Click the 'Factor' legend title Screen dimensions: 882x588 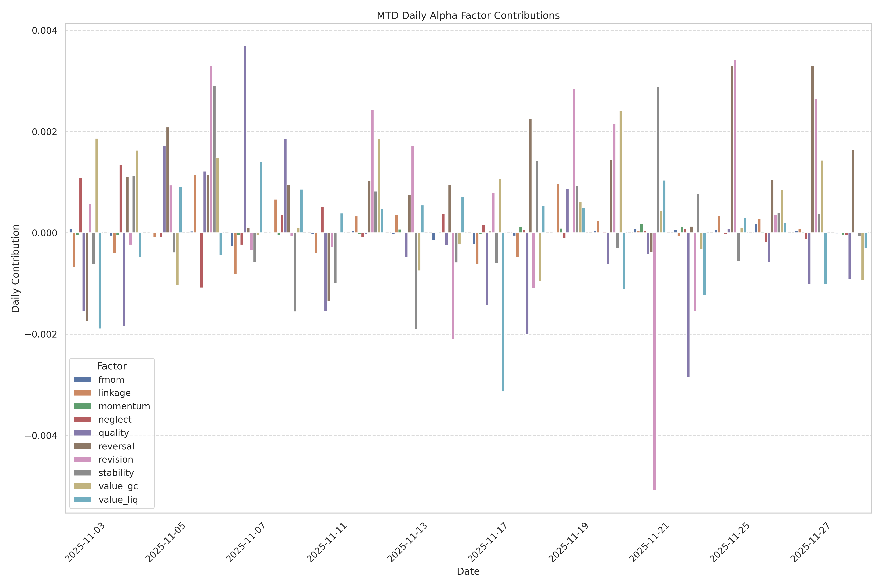pyautogui.click(x=112, y=366)
